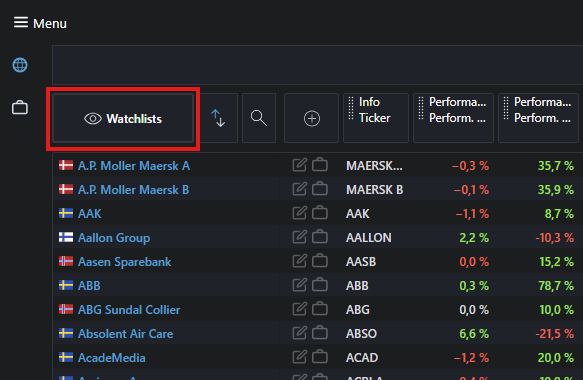Click the 15,2 % value for Aasen Sparebank
The height and width of the screenshot is (380, 583).
[556, 262]
